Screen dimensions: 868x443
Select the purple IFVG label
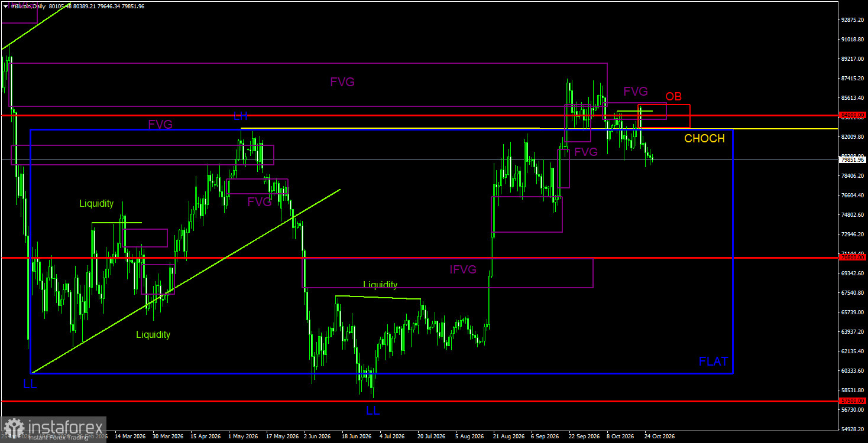pos(463,270)
